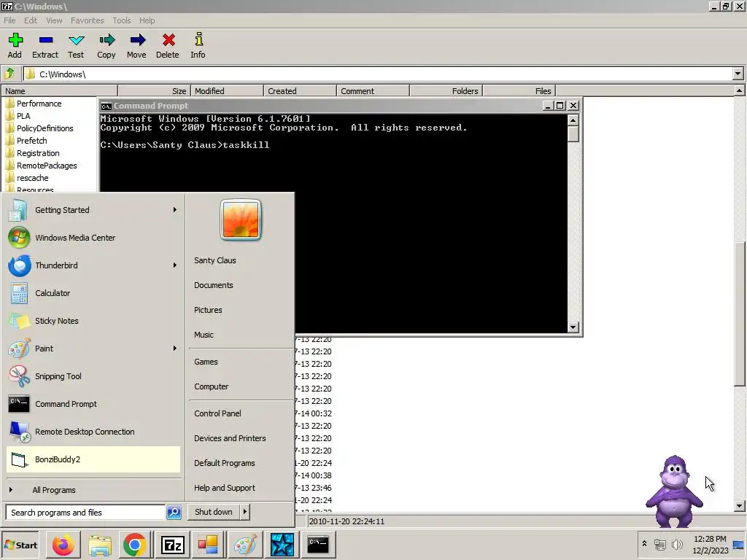Open Sticky Notes
The image size is (747, 560).
tap(93, 321)
